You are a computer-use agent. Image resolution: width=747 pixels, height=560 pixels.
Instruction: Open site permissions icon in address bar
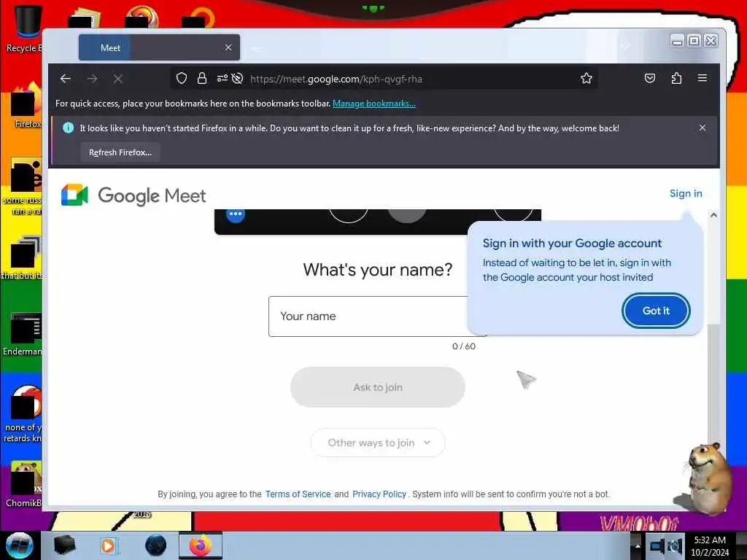click(222, 78)
